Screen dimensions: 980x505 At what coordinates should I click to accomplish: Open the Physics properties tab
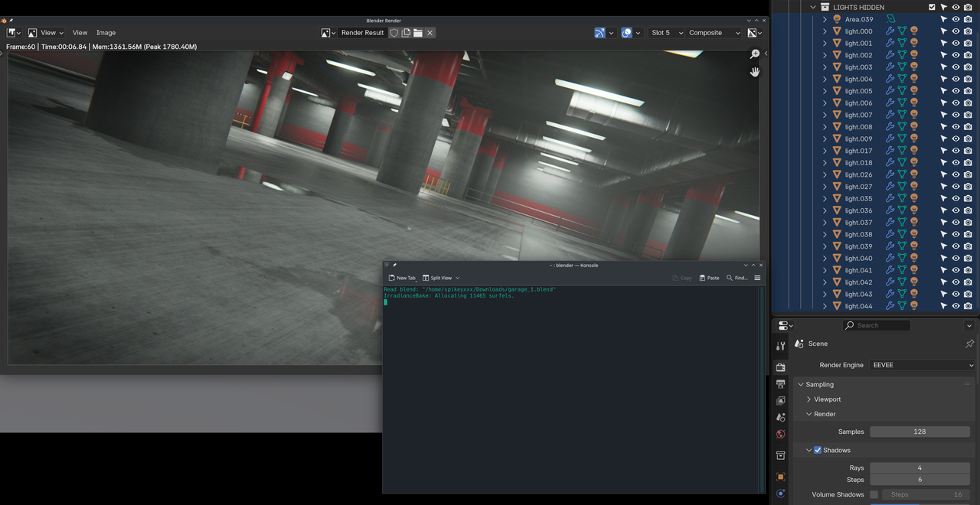(780, 494)
